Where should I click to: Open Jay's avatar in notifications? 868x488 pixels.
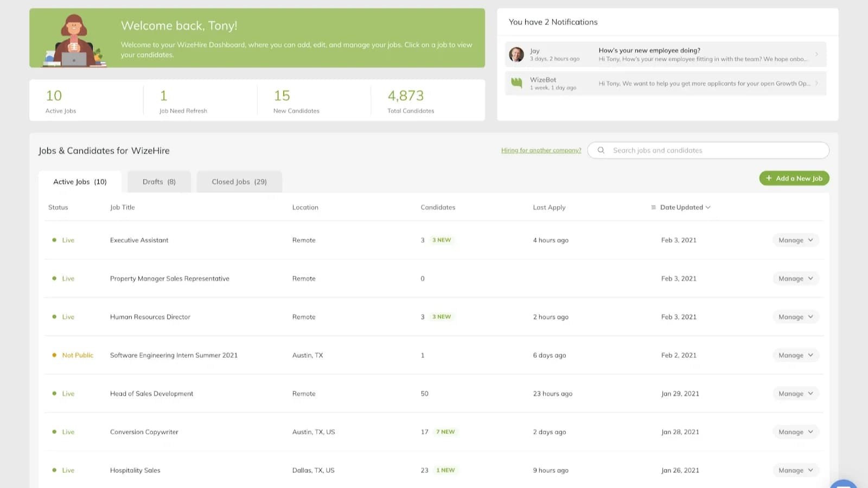[516, 54]
